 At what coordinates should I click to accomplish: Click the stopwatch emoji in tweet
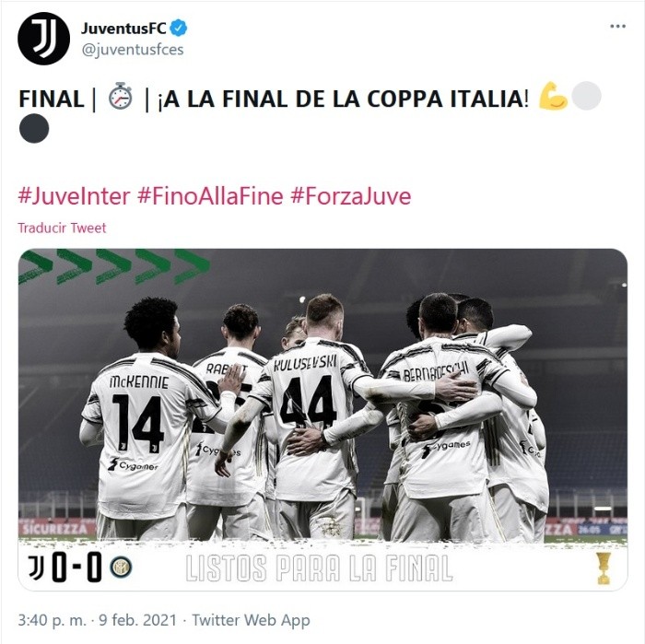[121, 97]
